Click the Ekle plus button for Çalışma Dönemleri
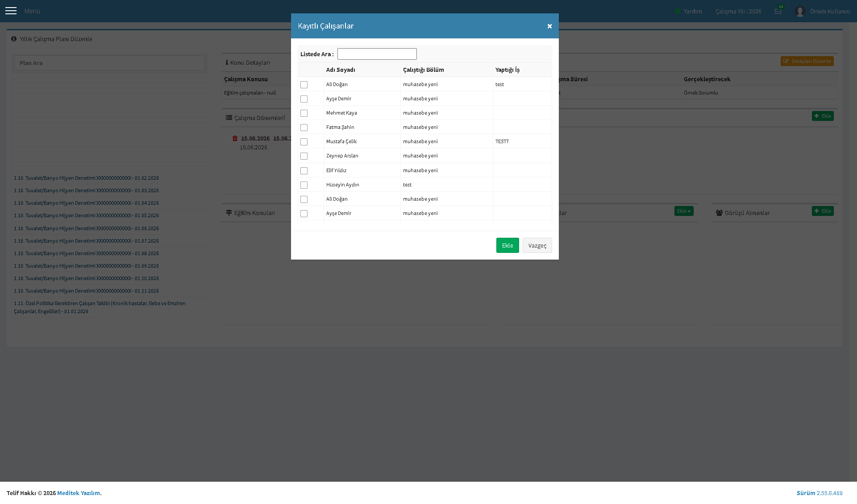Viewport: 857px width, 504px height. pyautogui.click(x=823, y=116)
